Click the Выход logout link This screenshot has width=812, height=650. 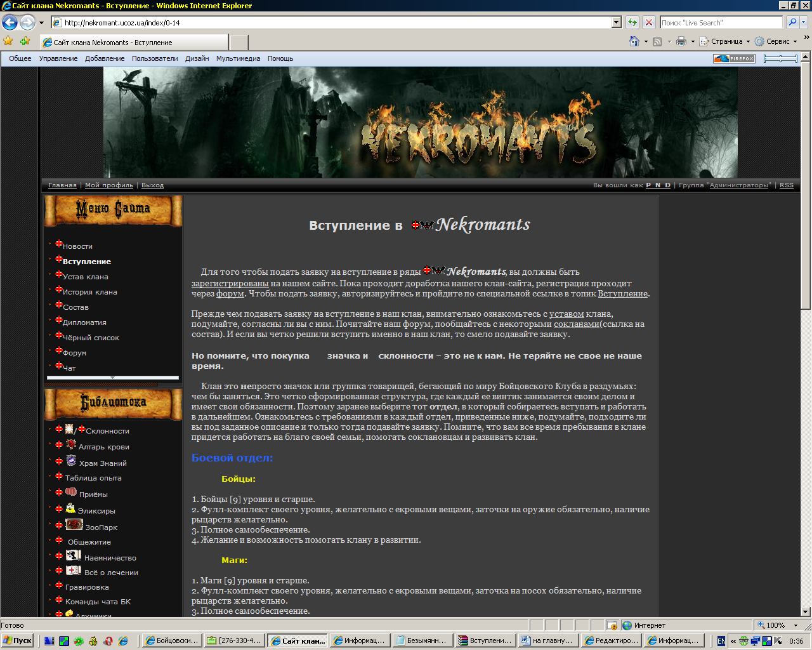tap(152, 185)
